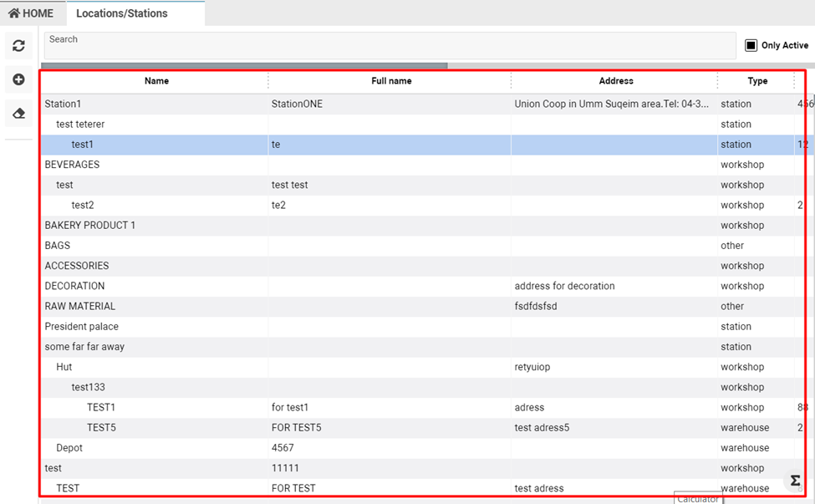Screen dimensions: 815x504
Task: Click the sigma summary icon
Action: [795, 481]
